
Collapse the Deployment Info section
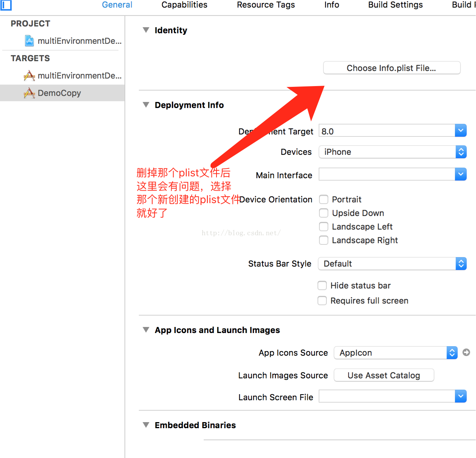(x=146, y=105)
